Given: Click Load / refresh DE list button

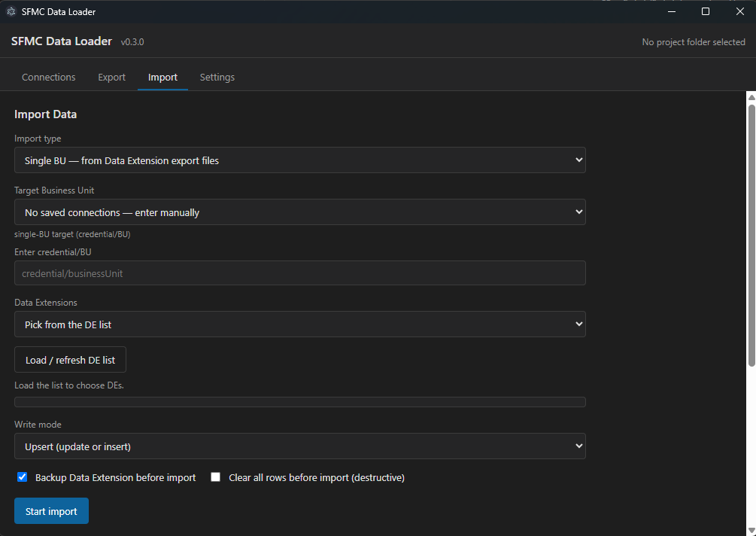Looking at the screenshot, I should 71,360.
